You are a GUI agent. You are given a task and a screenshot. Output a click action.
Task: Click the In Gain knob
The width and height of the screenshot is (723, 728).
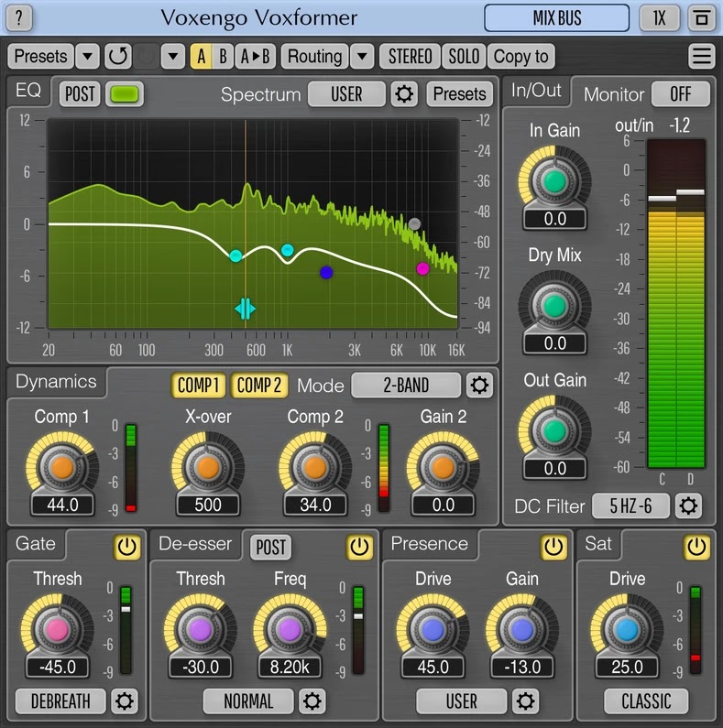pyautogui.click(x=554, y=181)
